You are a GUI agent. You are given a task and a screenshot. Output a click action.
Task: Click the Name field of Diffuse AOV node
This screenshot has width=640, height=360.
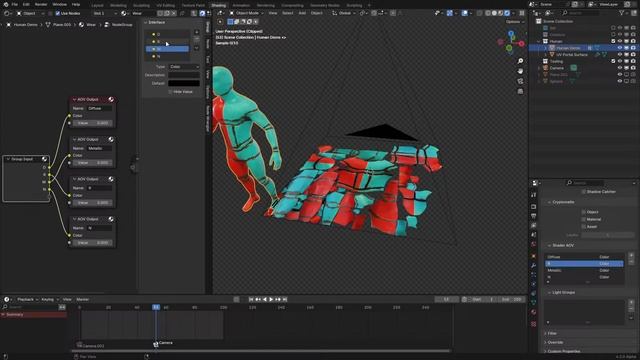point(100,109)
